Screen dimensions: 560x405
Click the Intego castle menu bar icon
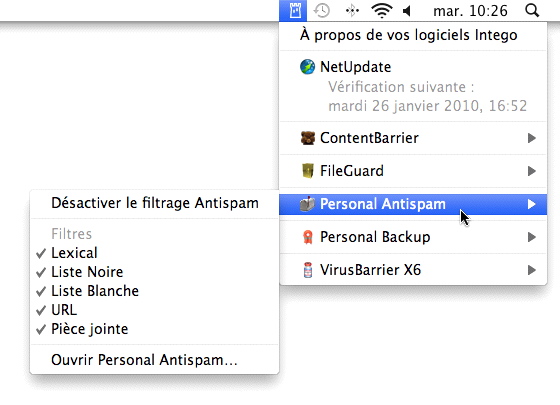click(x=295, y=10)
